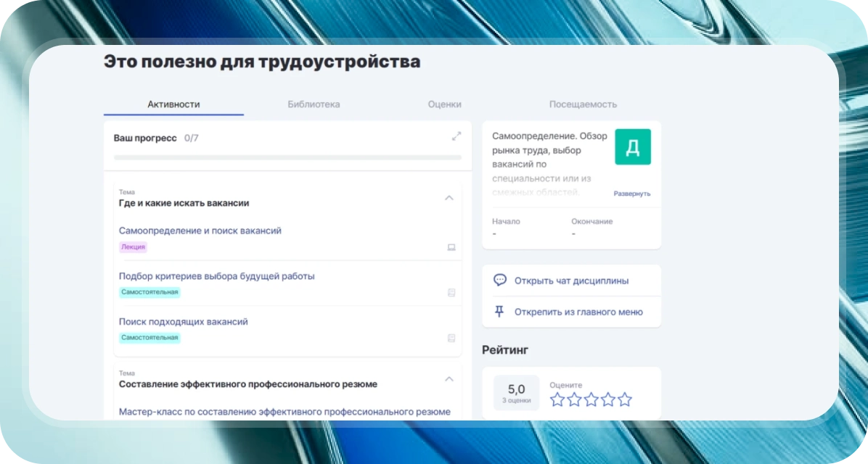Open Поиск подходящих вакансий activity
This screenshot has height=464, width=868.
click(183, 321)
